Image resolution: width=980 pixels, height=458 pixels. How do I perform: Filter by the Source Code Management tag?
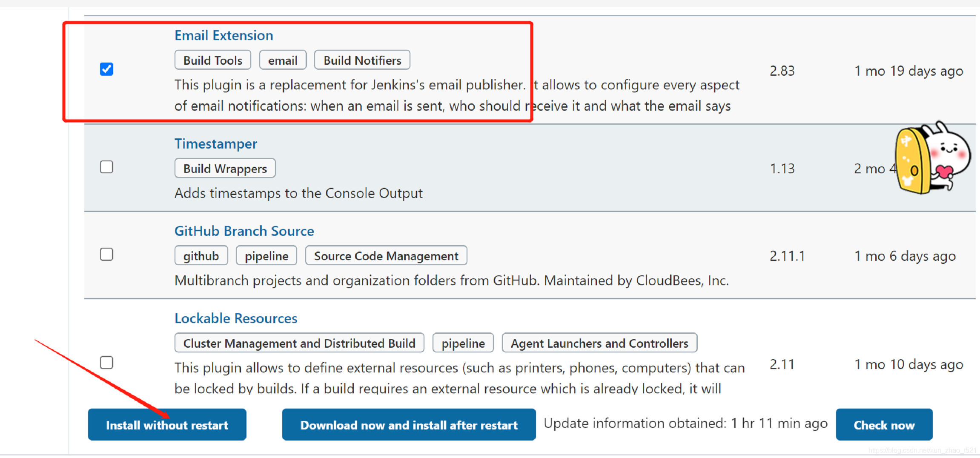[x=386, y=256]
